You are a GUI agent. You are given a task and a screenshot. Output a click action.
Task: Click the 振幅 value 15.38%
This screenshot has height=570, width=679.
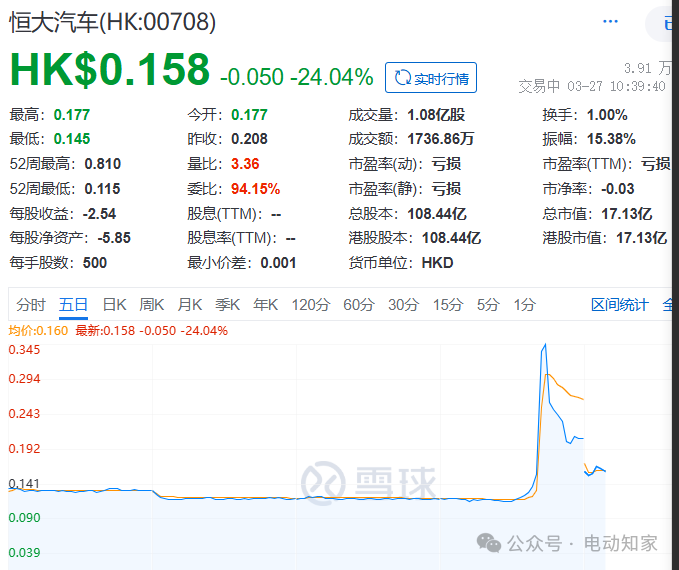coord(611,139)
